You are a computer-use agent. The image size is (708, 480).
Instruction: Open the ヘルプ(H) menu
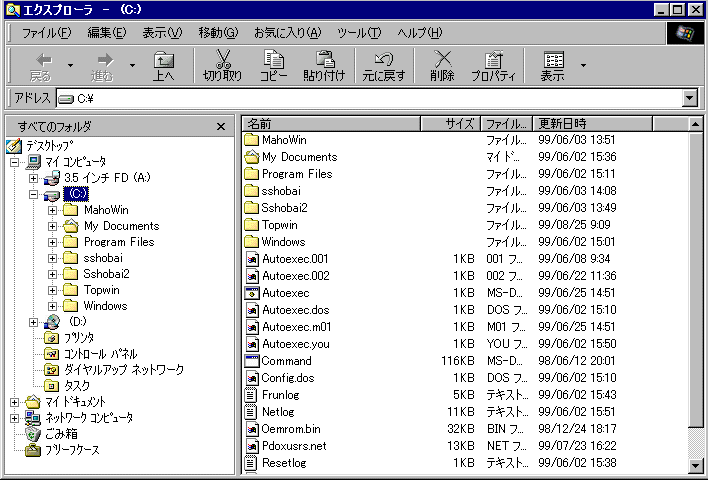pyautogui.click(x=419, y=33)
